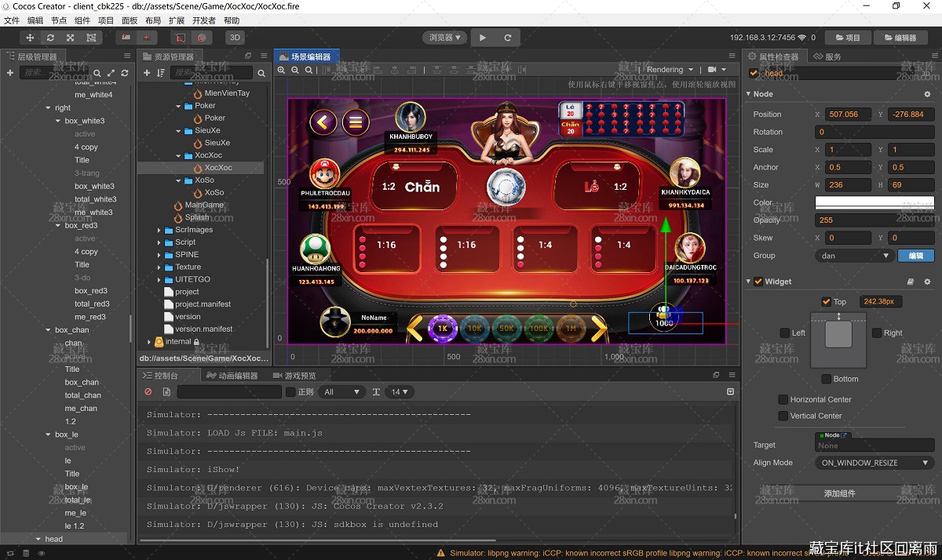Click the assets search magnifier icon
The height and width of the screenshot is (560, 942).
tap(261, 72)
